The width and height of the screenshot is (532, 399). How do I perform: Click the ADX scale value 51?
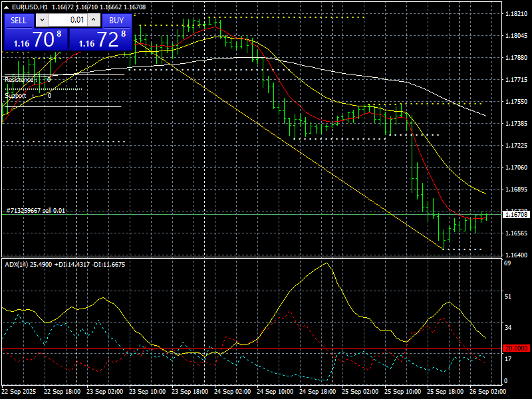coord(507,297)
